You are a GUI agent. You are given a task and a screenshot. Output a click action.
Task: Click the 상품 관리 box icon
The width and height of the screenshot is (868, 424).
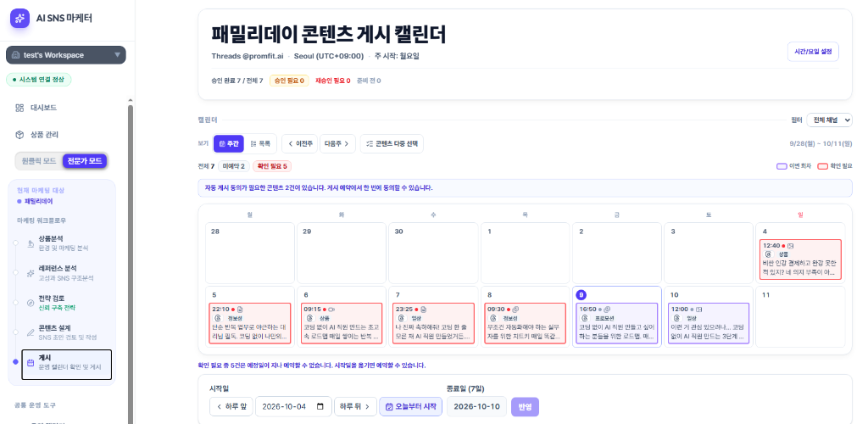(19, 135)
